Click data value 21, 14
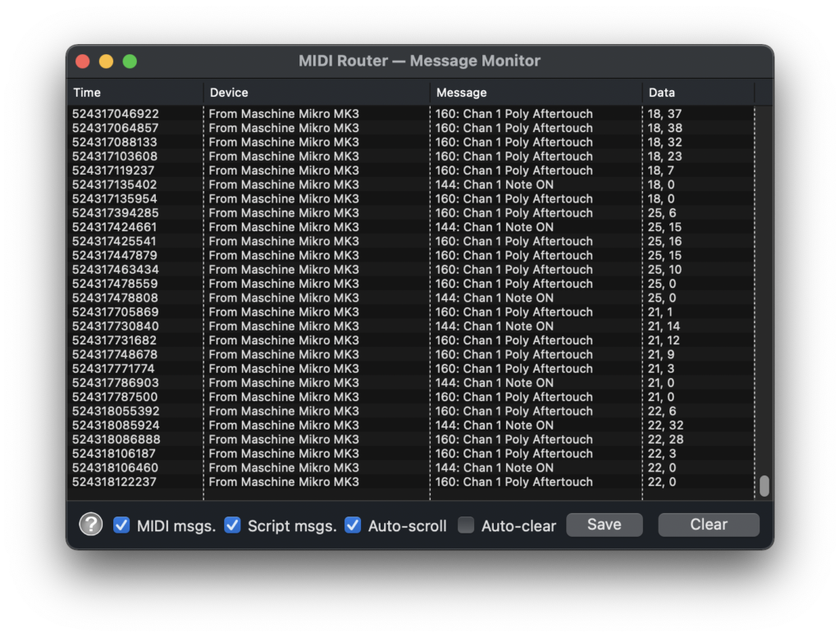Image resolution: width=840 pixels, height=637 pixels. coord(664,326)
